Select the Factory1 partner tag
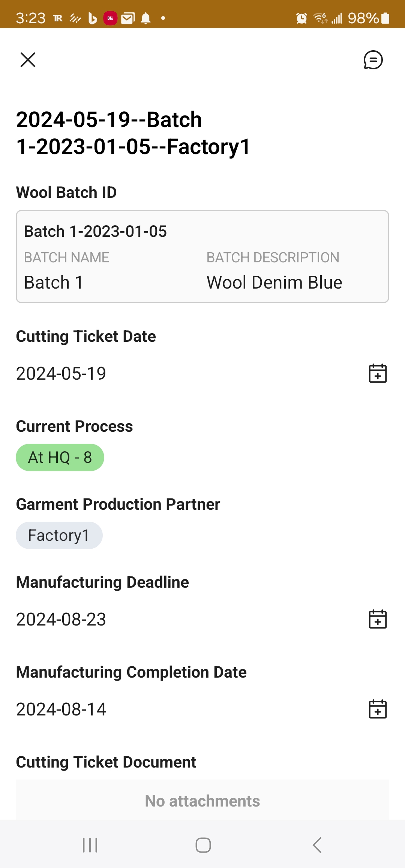The height and width of the screenshot is (868, 405). [59, 535]
